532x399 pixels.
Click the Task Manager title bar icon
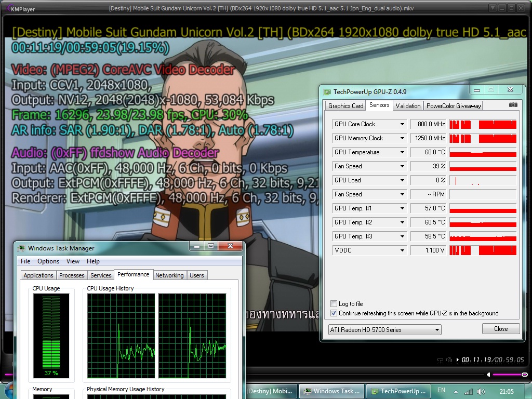click(x=21, y=248)
